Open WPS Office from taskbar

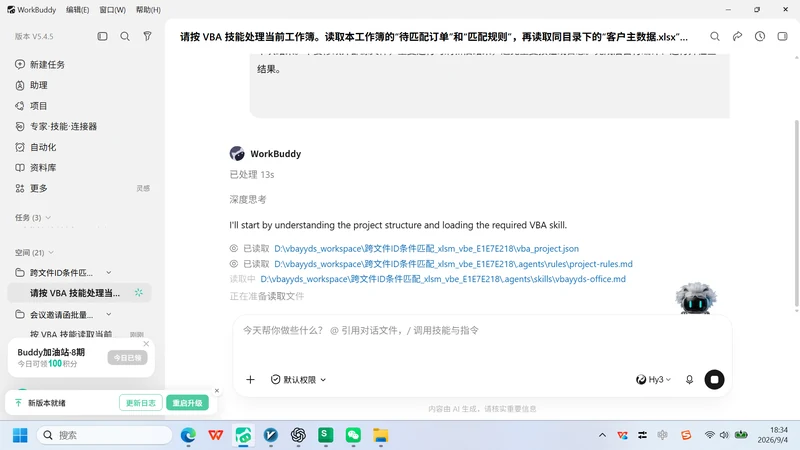(216, 435)
